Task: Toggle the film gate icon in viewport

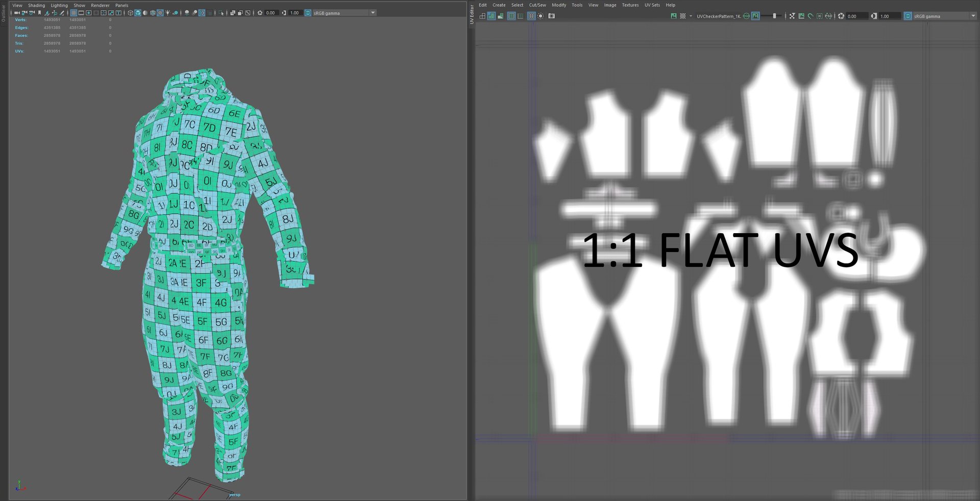Action: (81, 13)
